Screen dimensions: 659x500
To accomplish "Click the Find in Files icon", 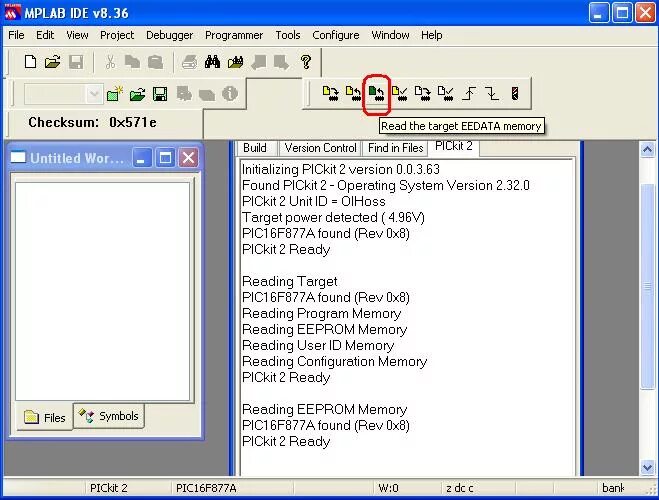I will [x=235, y=62].
